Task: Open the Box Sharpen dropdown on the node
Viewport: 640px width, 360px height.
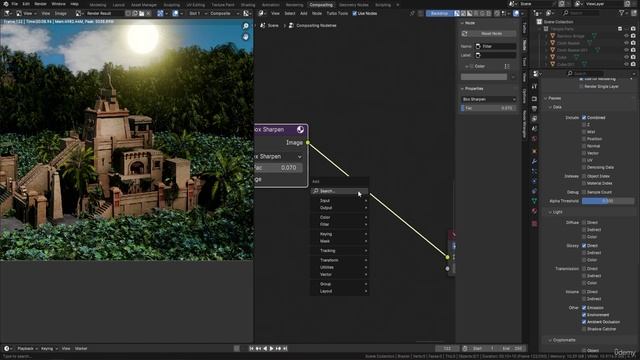Action: [278, 157]
